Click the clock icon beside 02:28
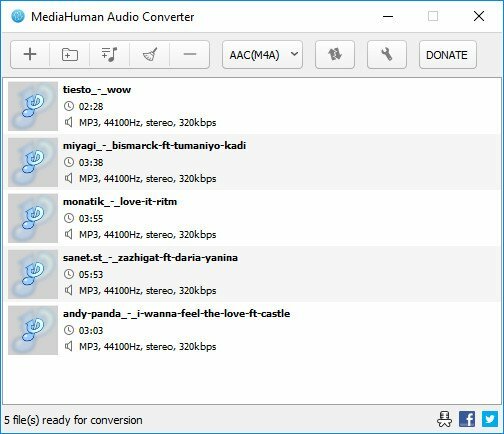The width and height of the screenshot is (504, 434). tap(69, 106)
